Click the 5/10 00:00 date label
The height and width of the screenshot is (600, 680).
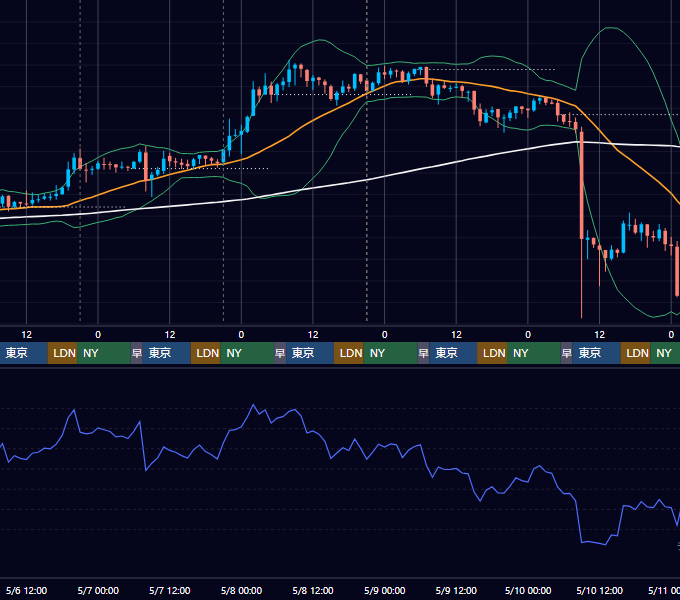[528, 590]
